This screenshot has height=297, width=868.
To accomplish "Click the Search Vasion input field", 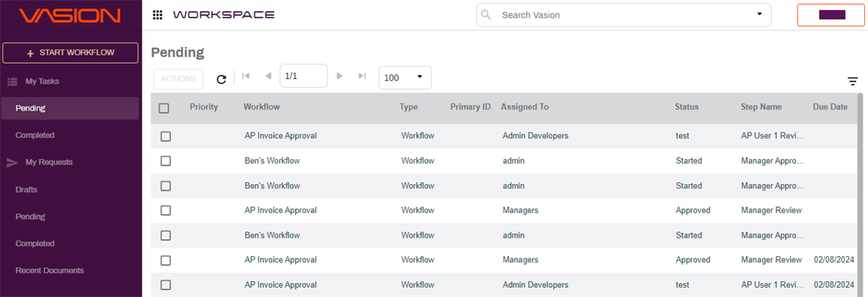I will 623,15.
